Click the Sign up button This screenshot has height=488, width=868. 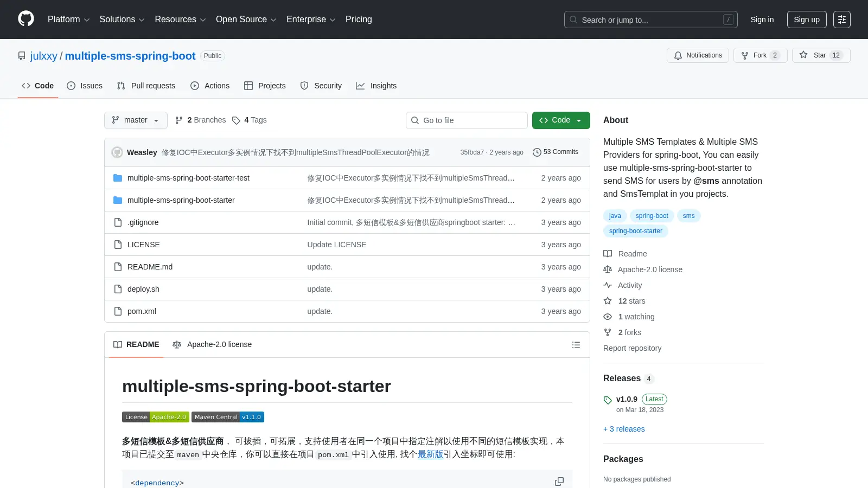(807, 20)
